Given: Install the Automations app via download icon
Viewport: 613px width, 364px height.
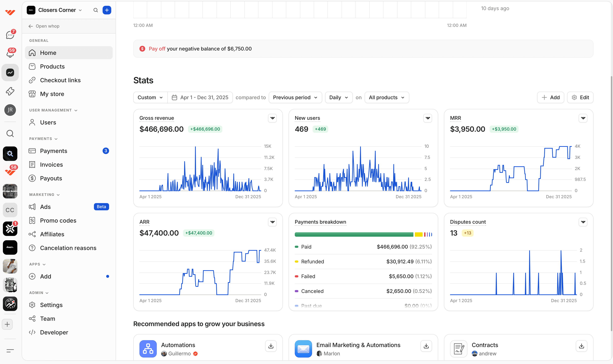Looking at the screenshot, I should tap(271, 346).
